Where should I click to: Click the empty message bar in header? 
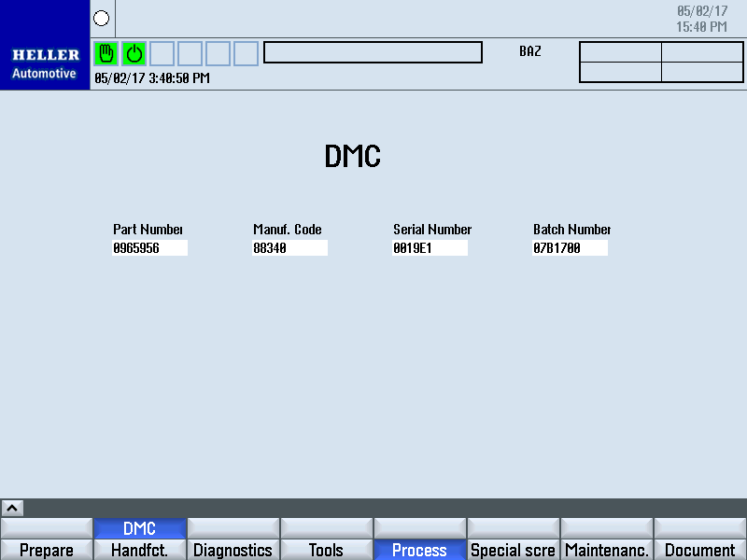(373, 52)
